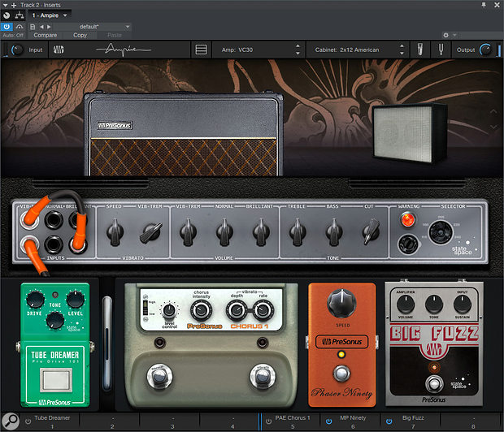
Task: Click the Auto: Off automation label
Action: 13,35
